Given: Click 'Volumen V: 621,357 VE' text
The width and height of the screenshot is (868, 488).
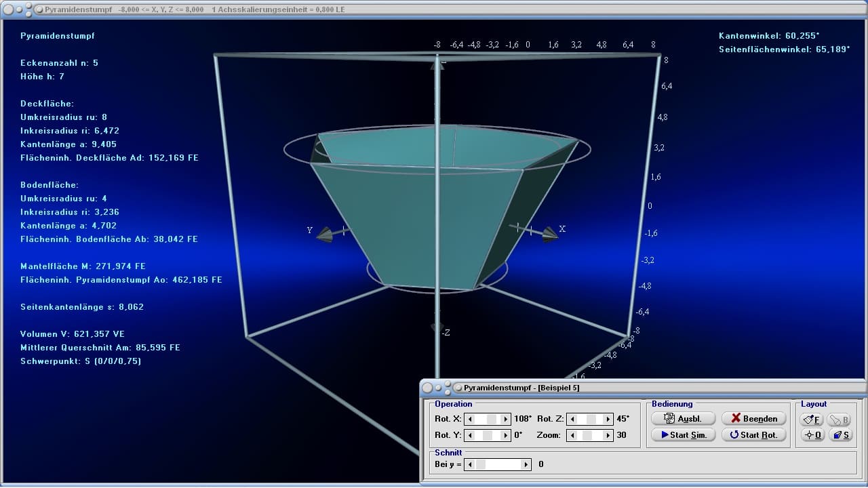Looking at the screenshot, I should 73,333.
